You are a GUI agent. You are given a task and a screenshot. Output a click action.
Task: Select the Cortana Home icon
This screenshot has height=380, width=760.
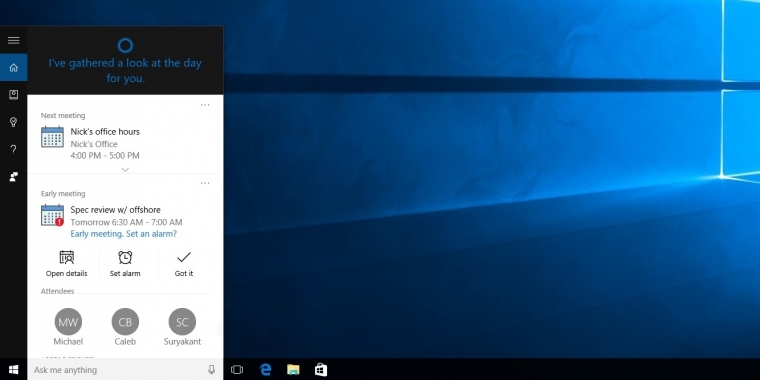[14, 67]
